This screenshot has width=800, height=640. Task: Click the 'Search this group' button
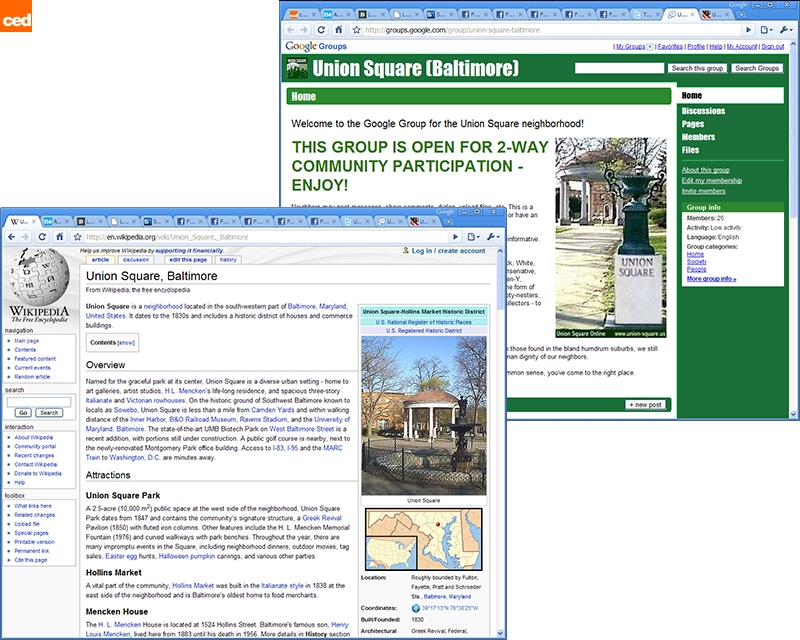click(x=697, y=68)
